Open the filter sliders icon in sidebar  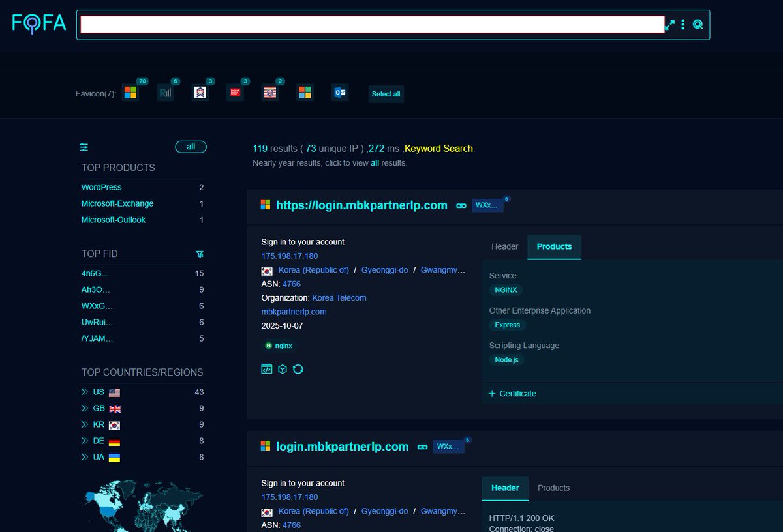[84, 147]
